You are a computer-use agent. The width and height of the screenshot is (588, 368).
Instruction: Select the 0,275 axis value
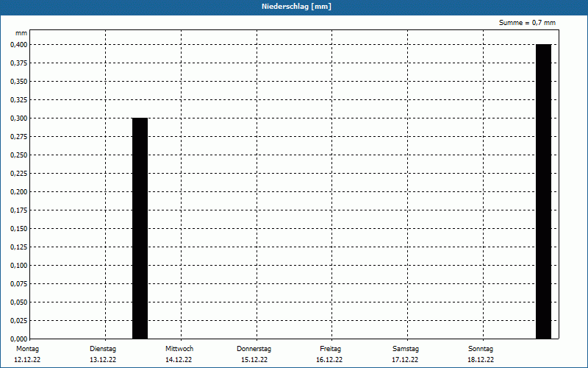[x=19, y=137]
